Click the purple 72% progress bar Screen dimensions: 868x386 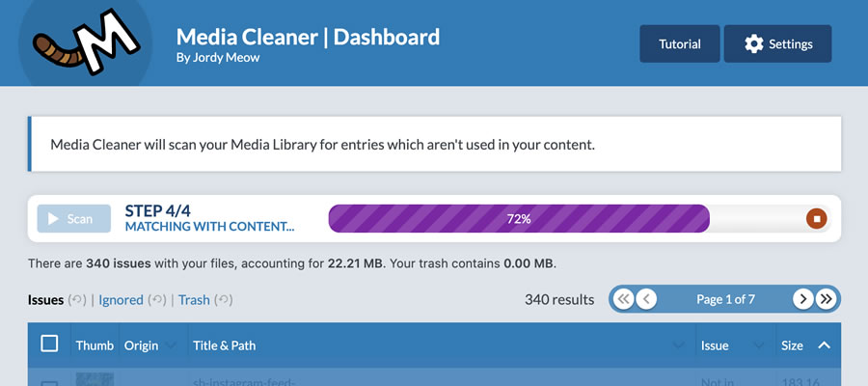tap(519, 219)
